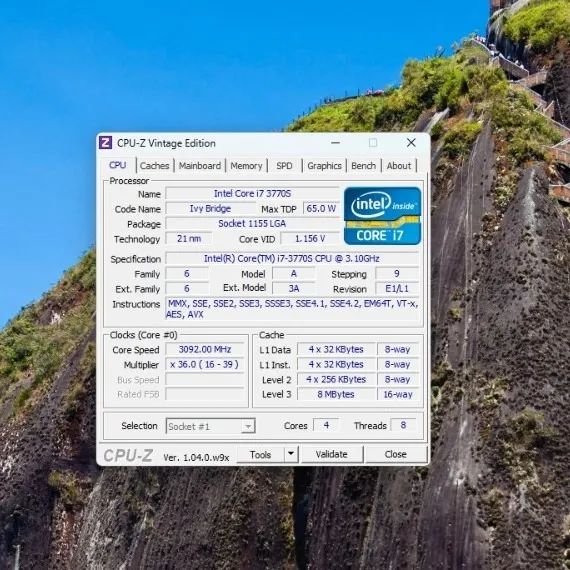Viewport: 570px width, 570px height.
Task: Click the Level 3 associativity 16-way
Action: tap(398, 394)
